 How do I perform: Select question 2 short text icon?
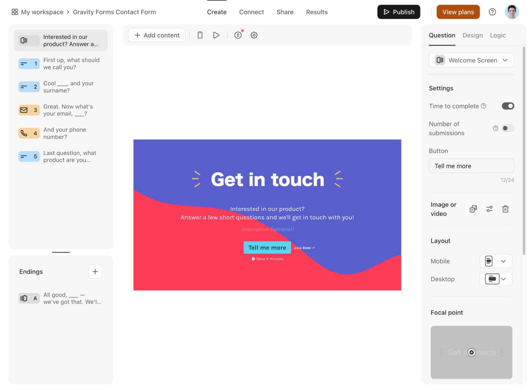[x=29, y=87]
